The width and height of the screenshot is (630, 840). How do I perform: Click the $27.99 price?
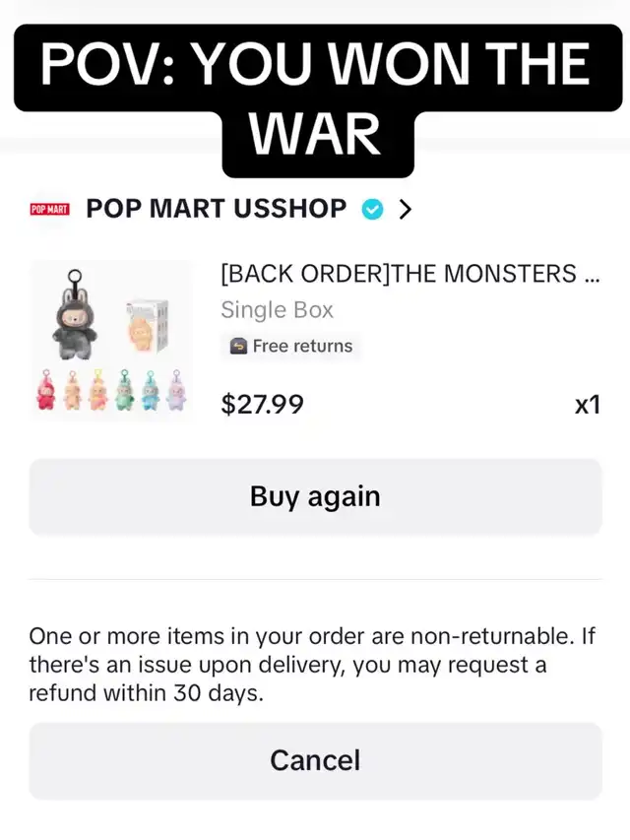(263, 404)
